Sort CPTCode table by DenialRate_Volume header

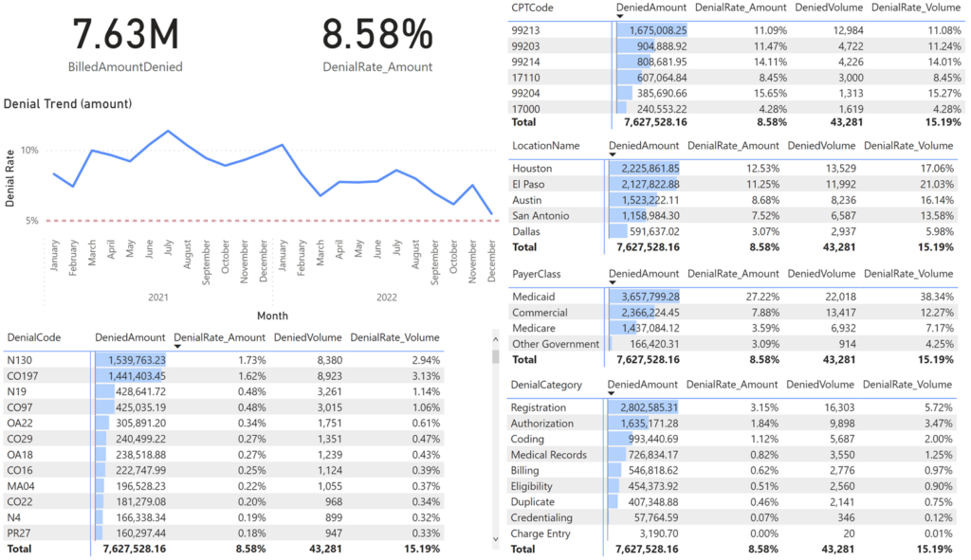pyautogui.click(x=916, y=8)
